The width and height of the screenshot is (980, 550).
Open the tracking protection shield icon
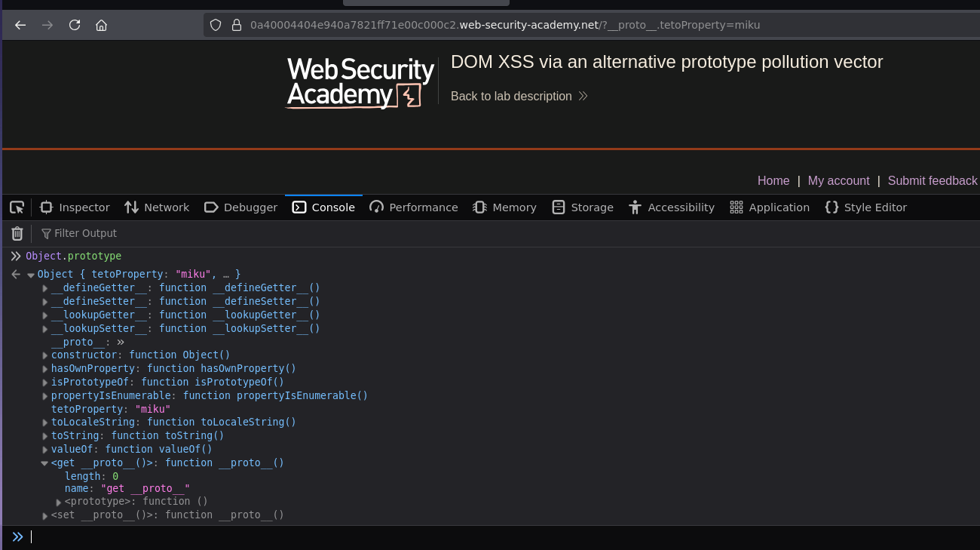(216, 25)
